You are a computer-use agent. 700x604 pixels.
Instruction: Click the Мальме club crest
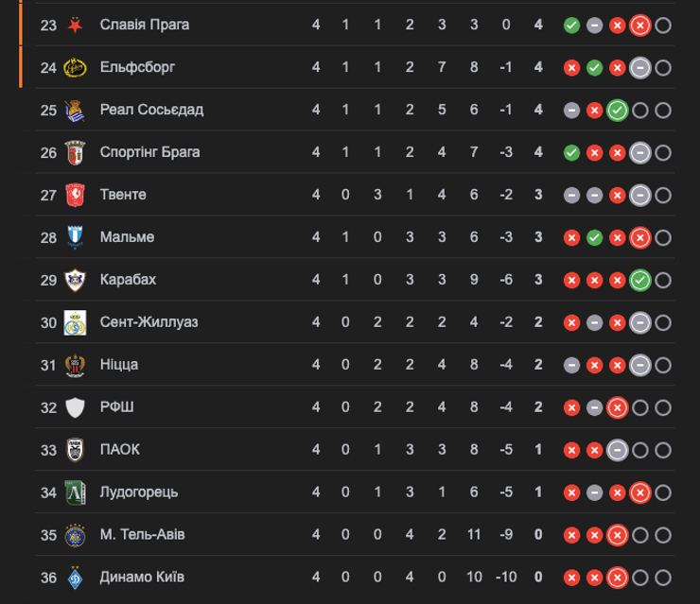click(75, 237)
